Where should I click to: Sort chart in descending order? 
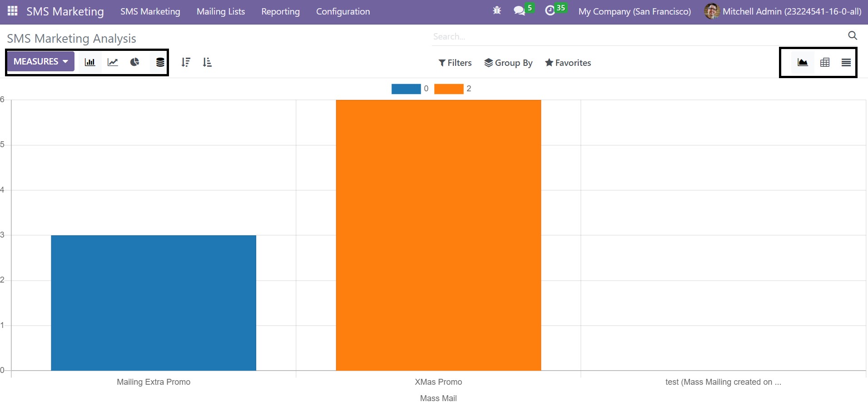click(x=186, y=62)
